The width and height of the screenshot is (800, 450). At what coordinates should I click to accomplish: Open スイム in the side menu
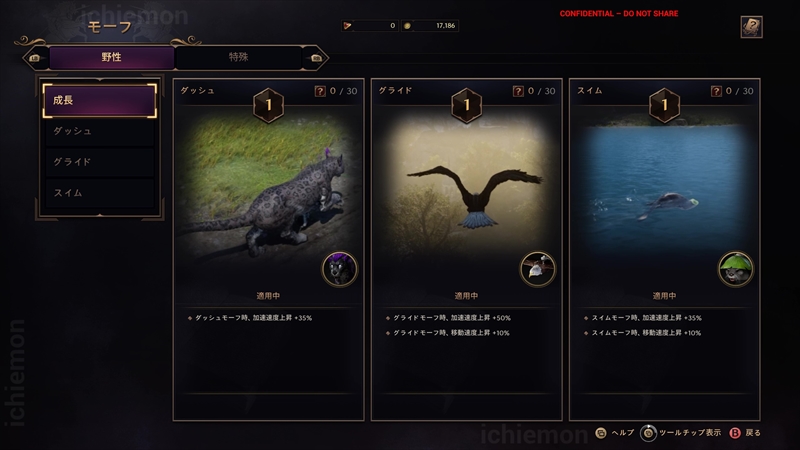[x=99, y=193]
